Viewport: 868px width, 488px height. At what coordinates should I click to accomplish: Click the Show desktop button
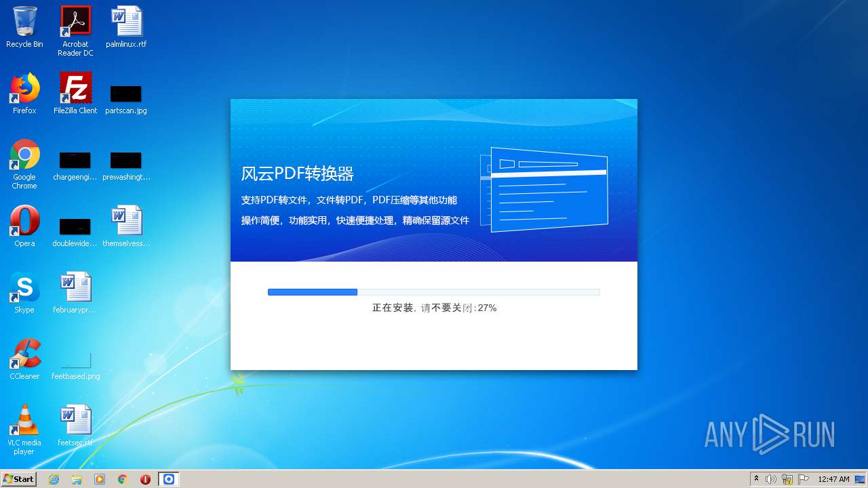[x=861, y=479]
